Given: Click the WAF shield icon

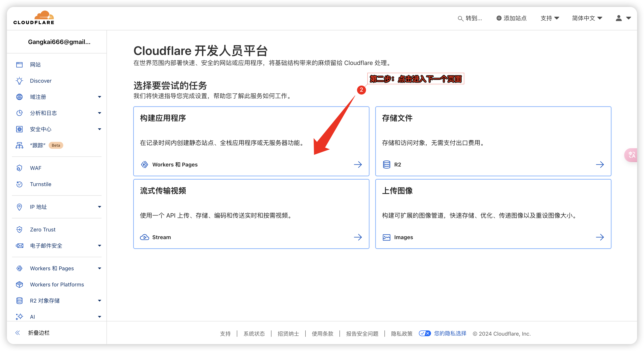Looking at the screenshot, I should [x=19, y=168].
